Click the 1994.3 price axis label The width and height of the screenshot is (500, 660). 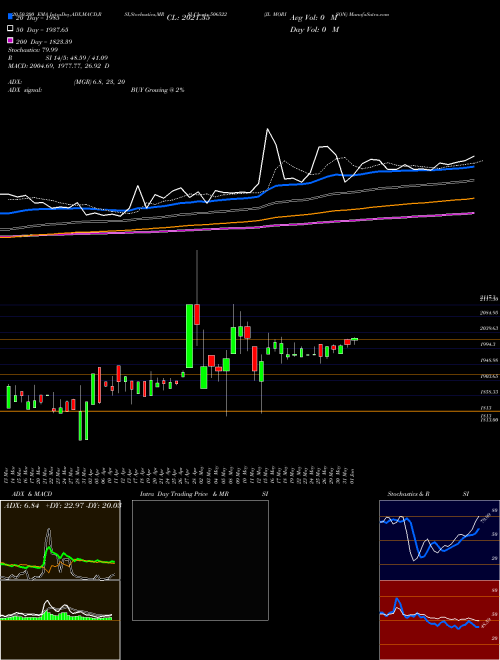pos(488,344)
